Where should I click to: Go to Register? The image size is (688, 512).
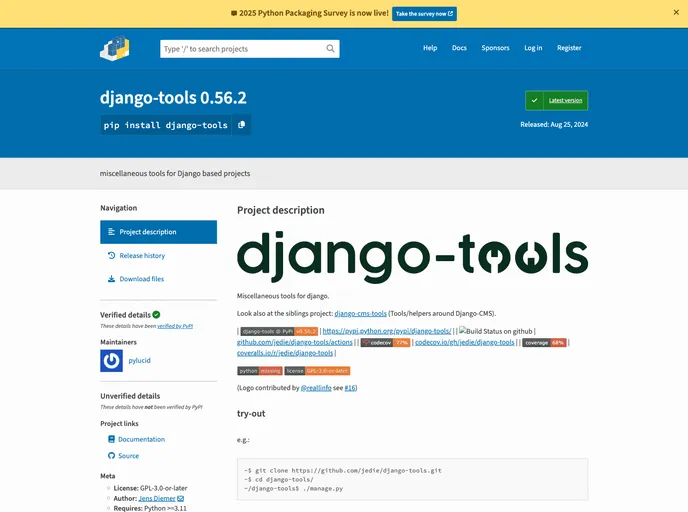pos(569,48)
